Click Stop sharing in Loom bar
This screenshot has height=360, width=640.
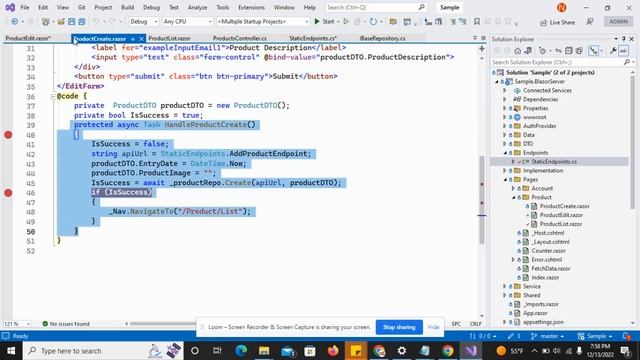[x=399, y=327]
